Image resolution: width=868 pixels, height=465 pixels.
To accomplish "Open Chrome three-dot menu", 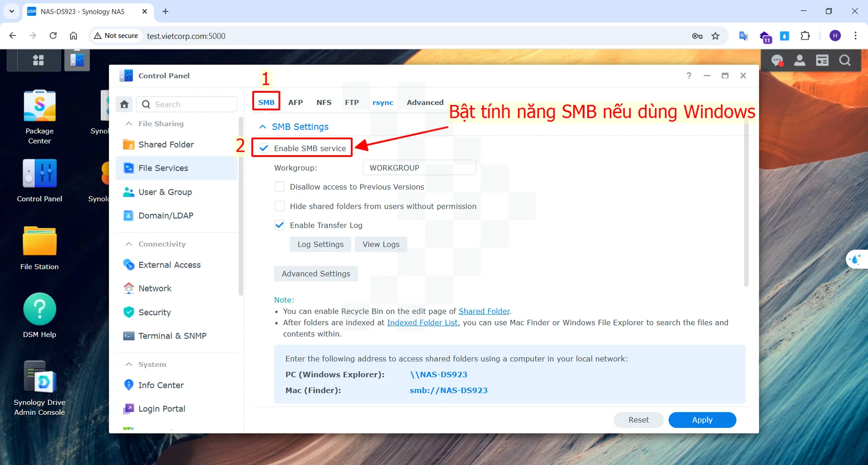I will [855, 36].
